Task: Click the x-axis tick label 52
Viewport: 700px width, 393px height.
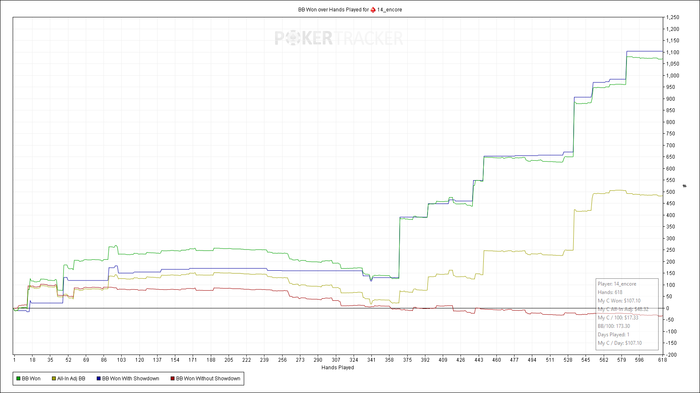Action: point(68,360)
